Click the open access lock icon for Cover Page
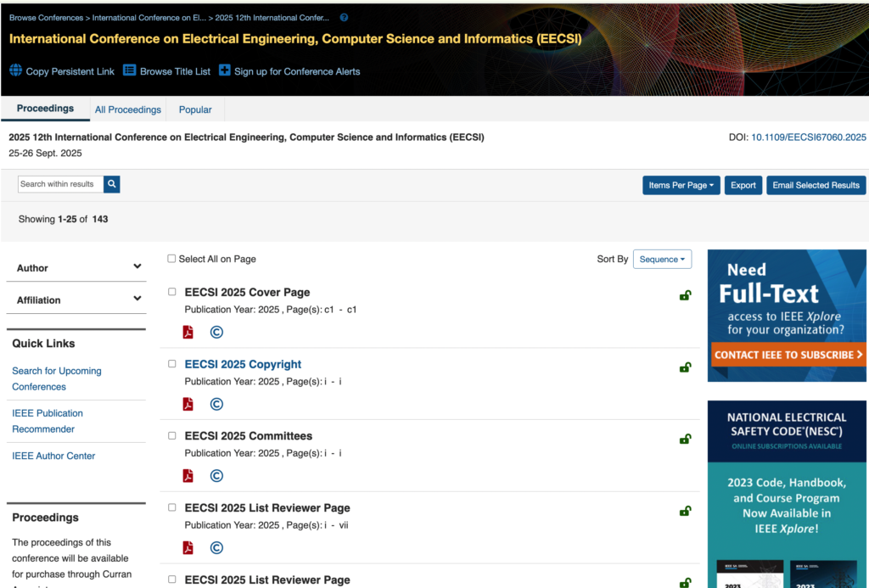The height and width of the screenshot is (588, 869). click(x=684, y=295)
